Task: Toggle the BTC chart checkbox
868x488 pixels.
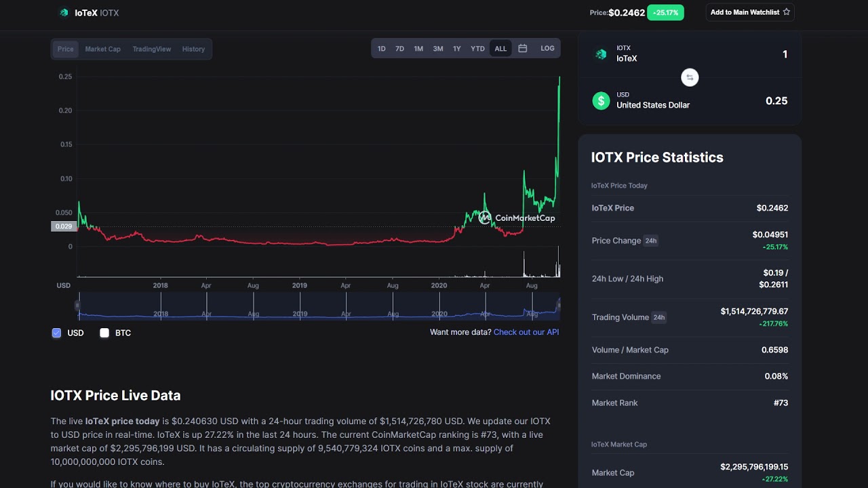Action: tap(104, 333)
